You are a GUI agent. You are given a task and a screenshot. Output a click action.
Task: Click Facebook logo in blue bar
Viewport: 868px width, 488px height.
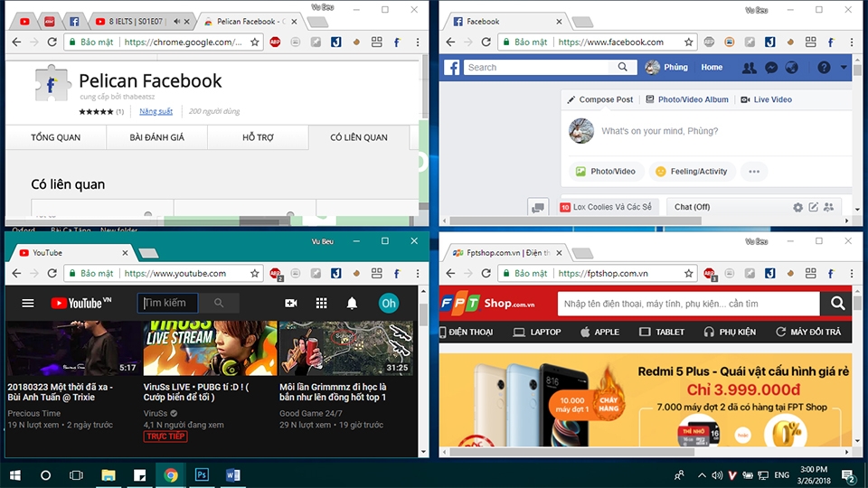pyautogui.click(x=452, y=68)
